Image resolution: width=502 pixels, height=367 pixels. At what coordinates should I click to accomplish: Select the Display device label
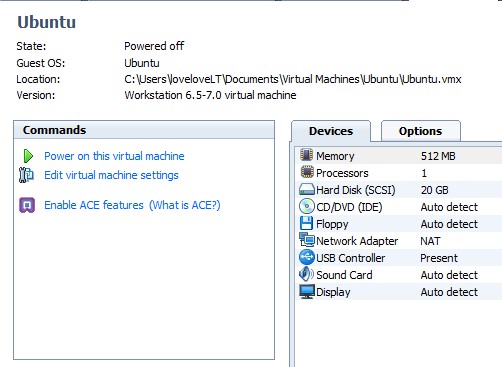pos(333,292)
